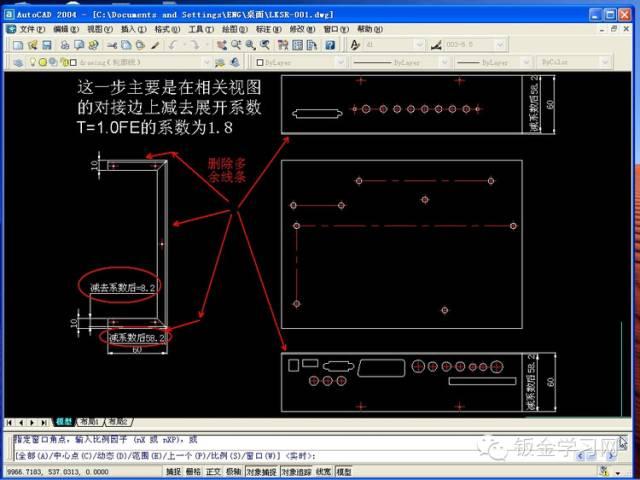Click the Paste clipboard icon
Screen dimensions: 640x480
tap(140, 45)
